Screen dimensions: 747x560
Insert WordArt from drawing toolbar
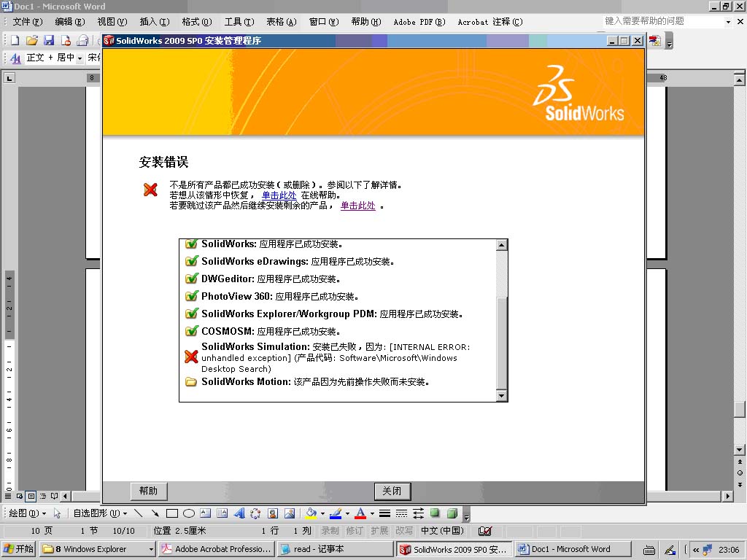click(x=239, y=513)
